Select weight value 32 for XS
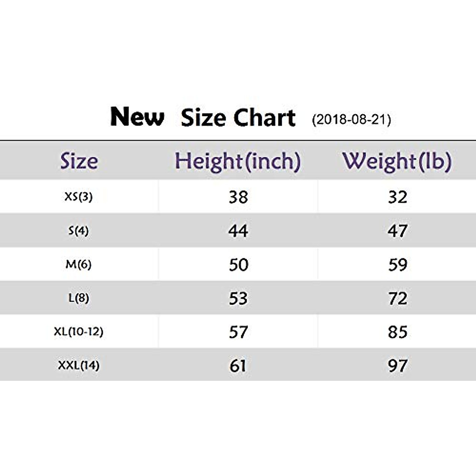This screenshot has height=476, width=476. (x=397, y=197)
